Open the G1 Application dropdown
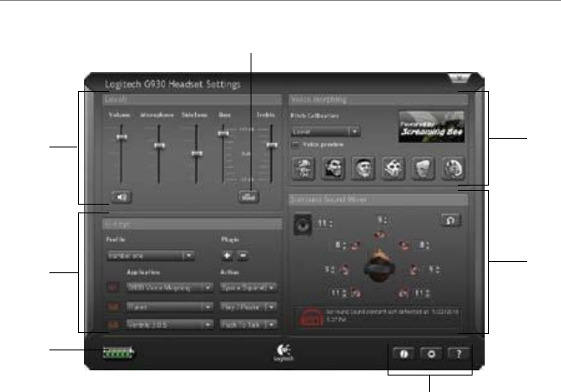This screenshot has height=392, width=561. tap(170, 287)
